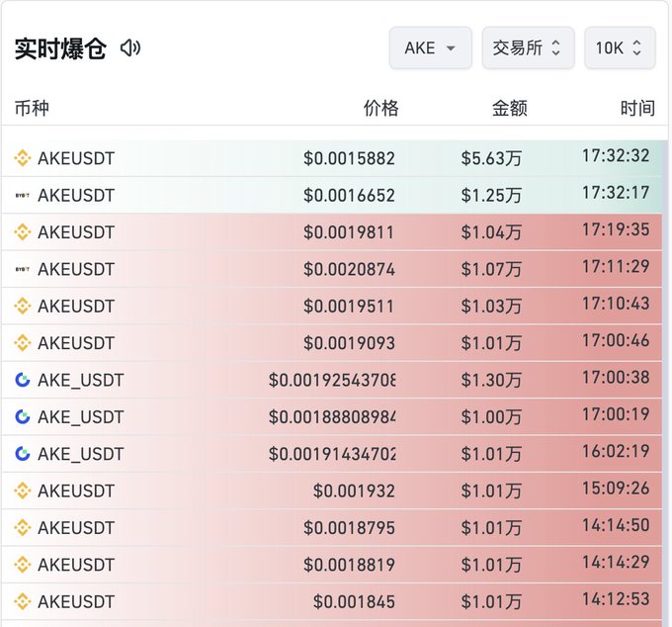Click the Binance icon in the 14:12:53 row

click(23, 601)
